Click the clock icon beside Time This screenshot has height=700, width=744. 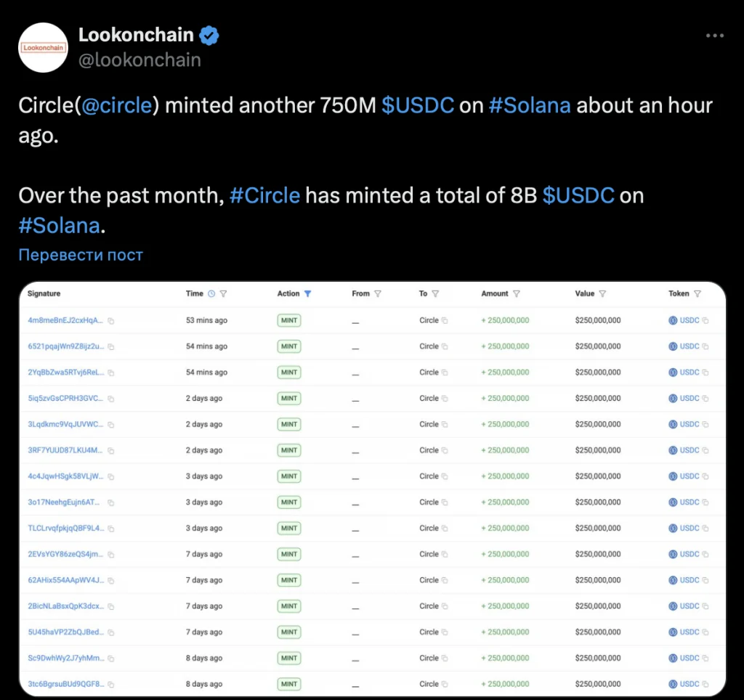[211, 293]
